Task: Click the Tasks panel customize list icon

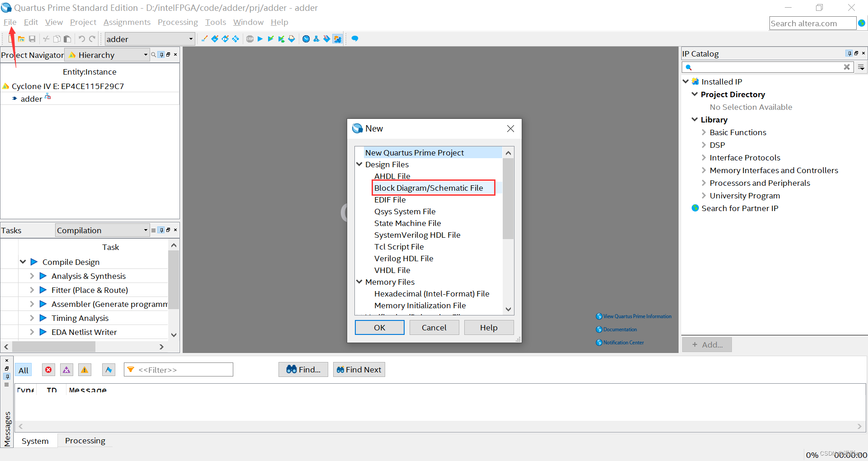Action: (154, 230)
